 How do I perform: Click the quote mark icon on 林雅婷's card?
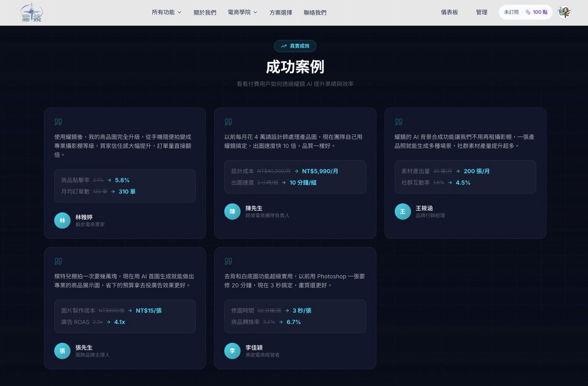pos(58,121)
